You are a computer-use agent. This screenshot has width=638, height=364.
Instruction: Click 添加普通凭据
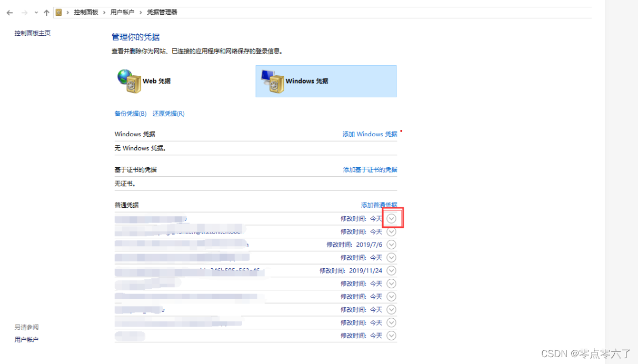[379, 205]
